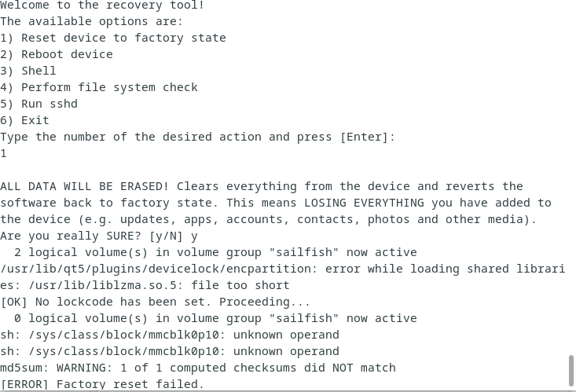This screenshot has width=576, height=392.
Task: Click the md5sum checksum WARNING line
Action: (198, 368)
